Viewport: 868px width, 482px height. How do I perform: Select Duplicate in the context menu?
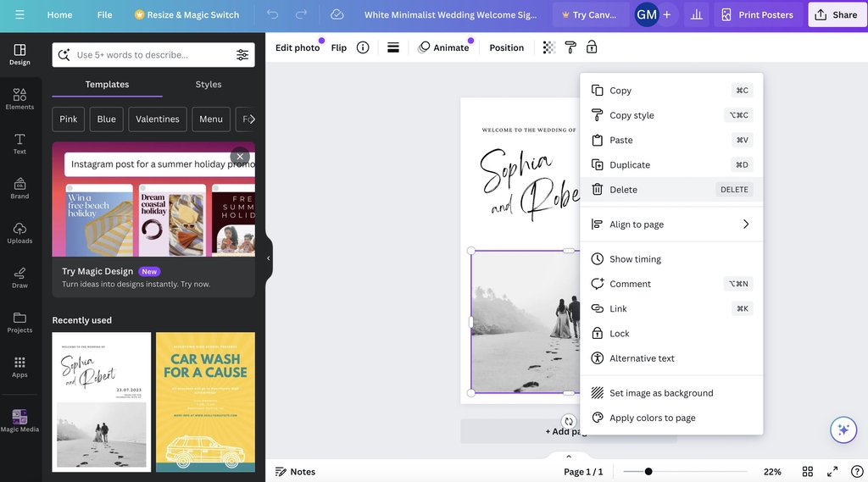point(671,165)
